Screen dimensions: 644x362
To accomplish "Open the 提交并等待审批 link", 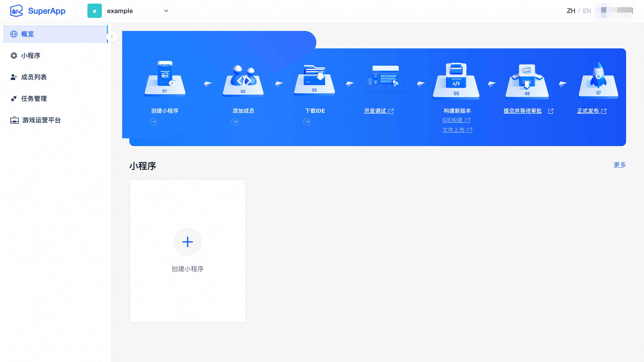I will [x=522, y=111].
